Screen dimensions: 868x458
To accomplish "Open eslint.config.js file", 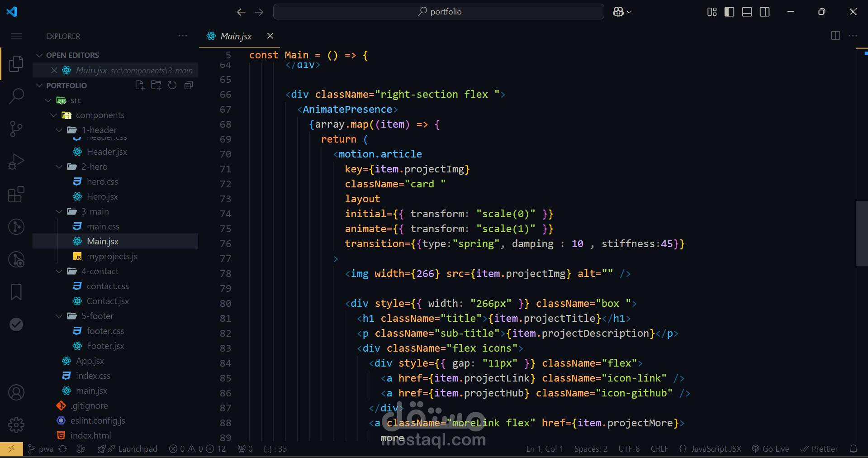I will [98, 421].
